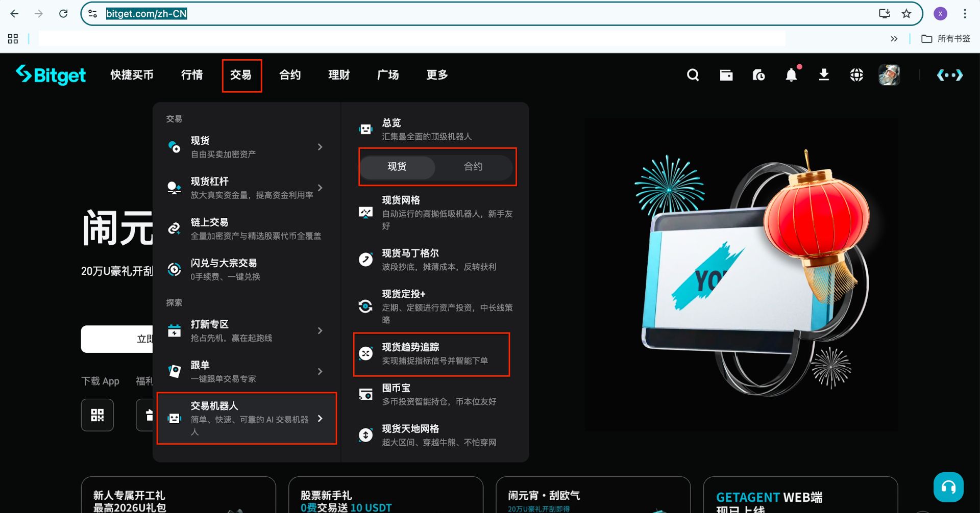Screen dimensions: 980x513
Task: Open 囤币宝 bot option
Action: [x=435, y=395]
